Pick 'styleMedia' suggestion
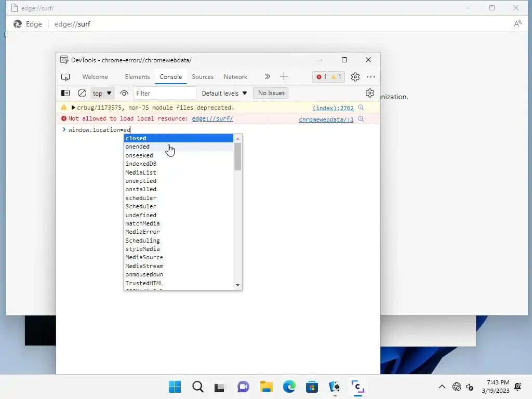The height and width of the screenshot is (399, 532). click(179, 249)
